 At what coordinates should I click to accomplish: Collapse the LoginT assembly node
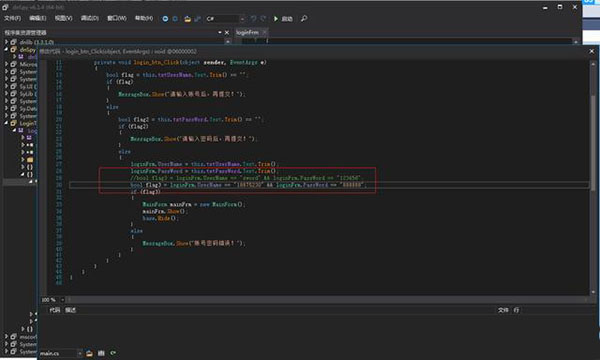tap(7, 123)
